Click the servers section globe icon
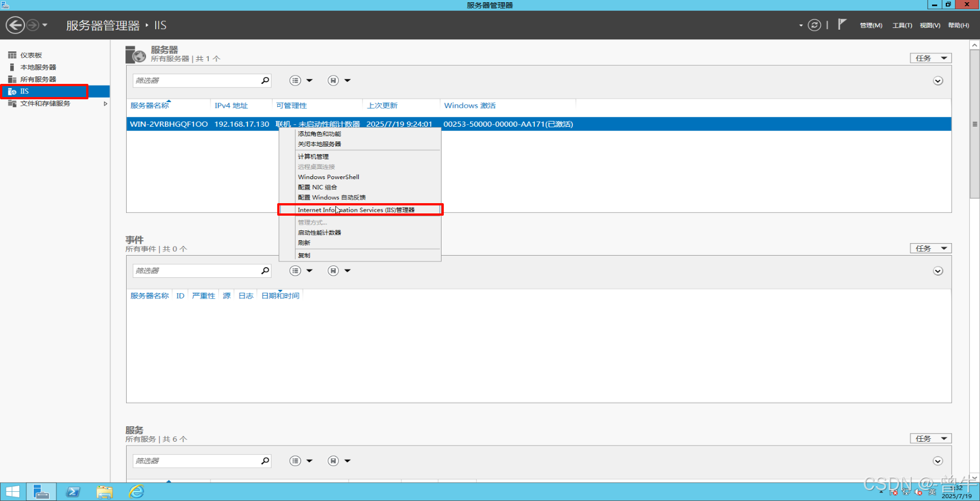The width and height of the screenshot is (980, 501). point(136,55)
